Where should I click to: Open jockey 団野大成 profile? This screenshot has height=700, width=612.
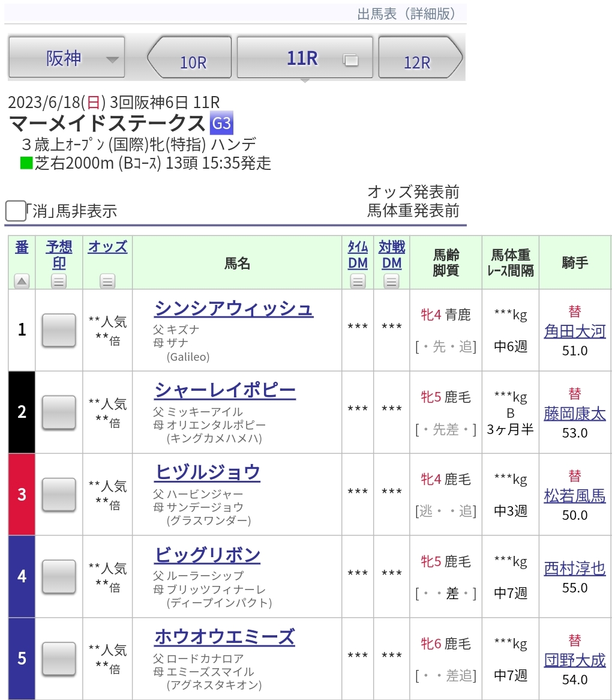[575, 660]
